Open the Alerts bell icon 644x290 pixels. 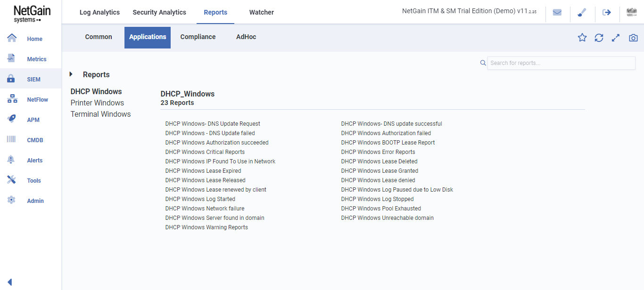(x=11, y=160)
